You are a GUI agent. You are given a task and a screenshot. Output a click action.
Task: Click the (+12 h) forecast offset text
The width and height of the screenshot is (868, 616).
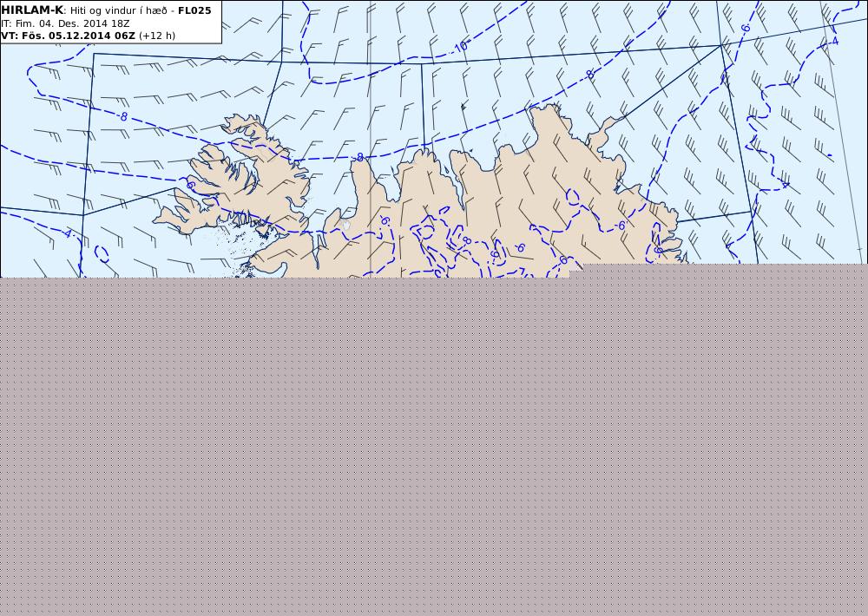click(x=156, y=36)
